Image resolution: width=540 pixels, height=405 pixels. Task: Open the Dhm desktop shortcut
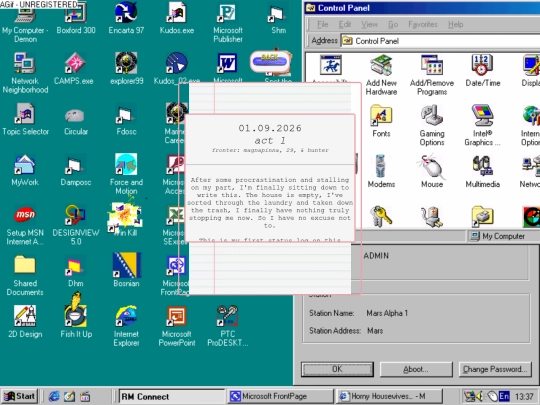point(76,271)
